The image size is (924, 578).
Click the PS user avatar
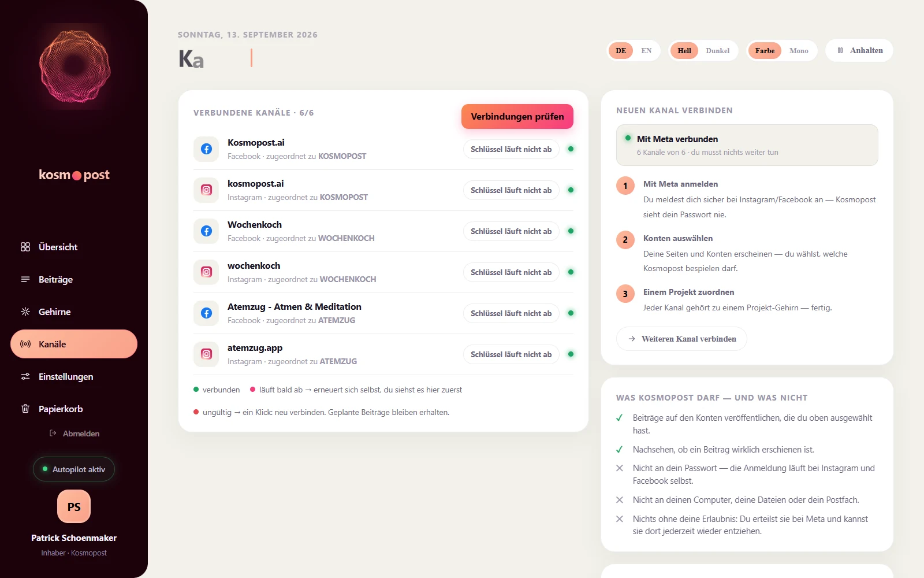74,506
